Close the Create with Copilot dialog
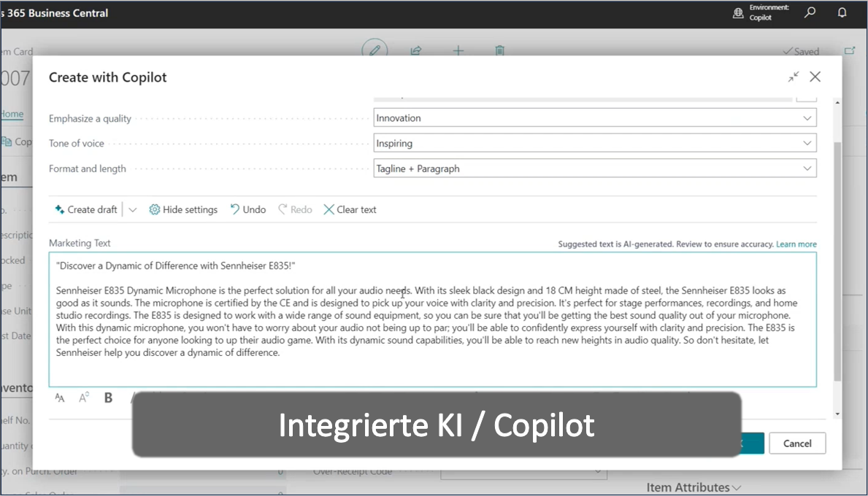This screenshot has width=868, height=496. click(815, 77)
